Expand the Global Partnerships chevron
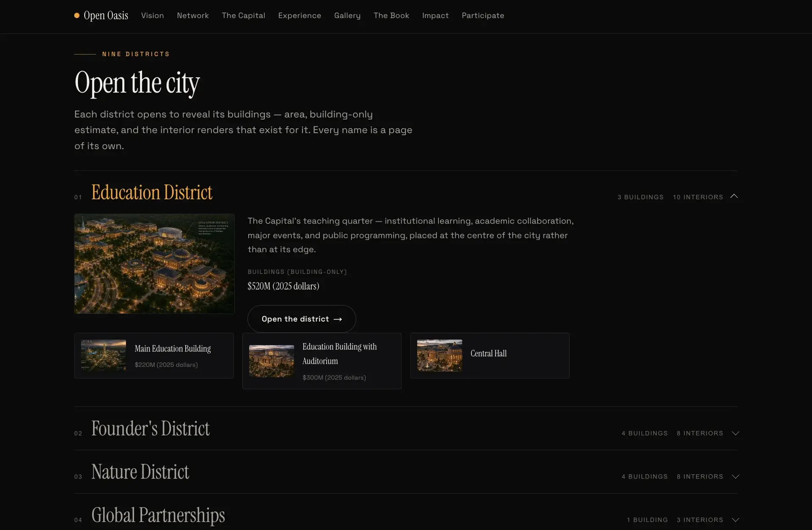This screenshot has width=812, height=530. point(735,520)
